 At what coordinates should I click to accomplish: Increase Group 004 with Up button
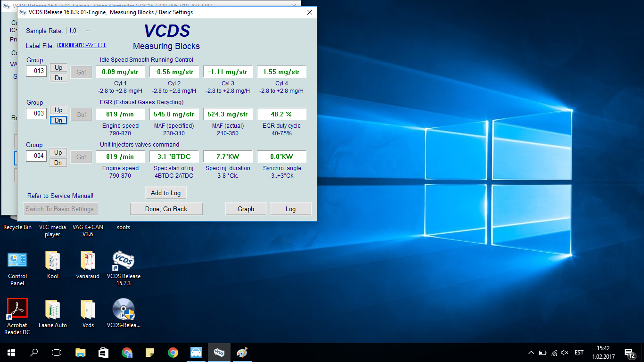[x=58, y=152]
